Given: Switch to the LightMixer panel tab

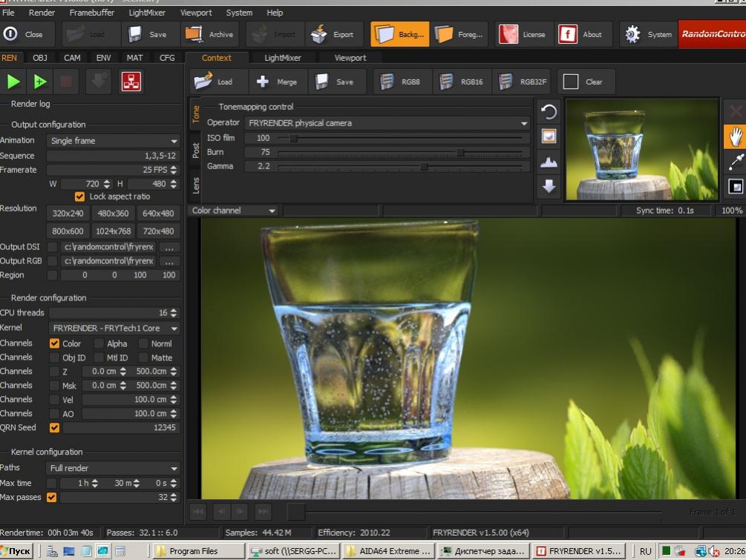Looking at the screenshot, I should (x=283, y=58).
